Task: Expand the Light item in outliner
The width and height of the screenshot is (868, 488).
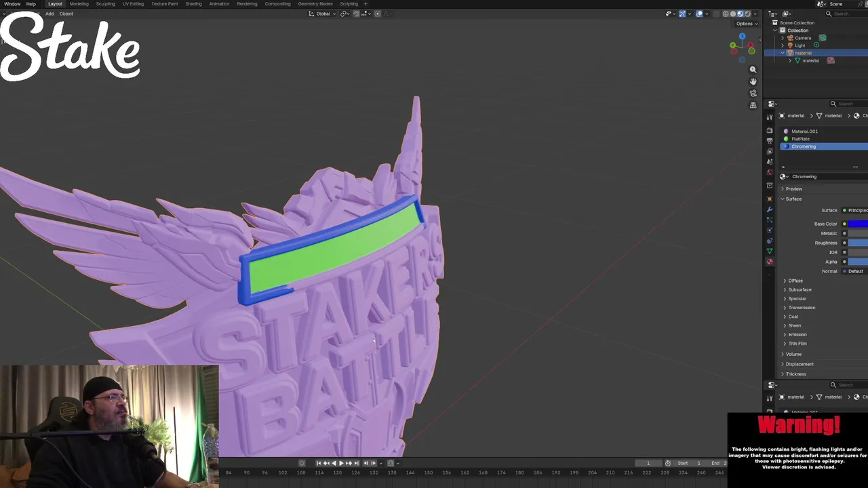Action: (x=783, y=45)
